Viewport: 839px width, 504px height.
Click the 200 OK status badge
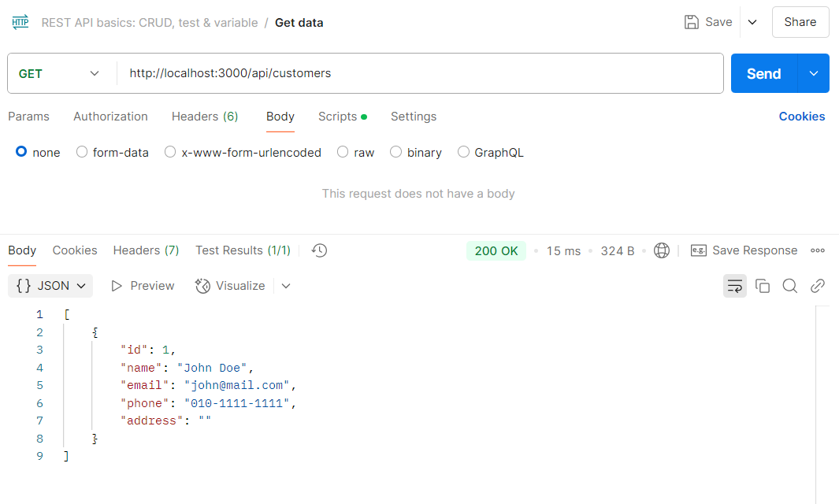click(496, 250)
